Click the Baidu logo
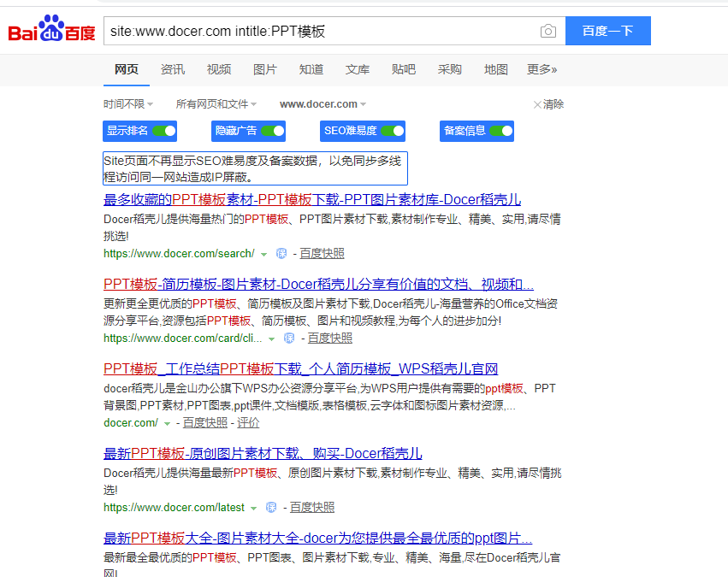 (x=51, y=30)
